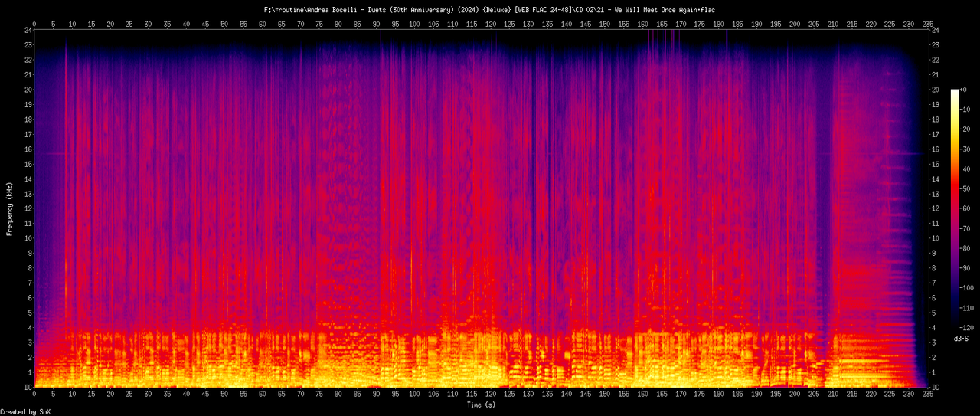Click "4" on the left frequency axis
The height and width of the screenshot is (416, 980).
31,328
